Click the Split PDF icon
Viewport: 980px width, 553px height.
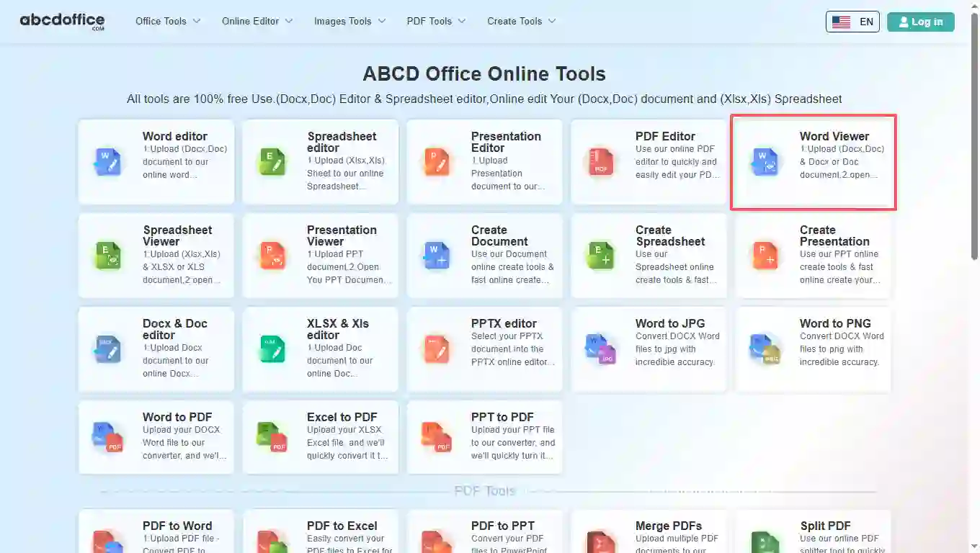click(x=765, y=541)
